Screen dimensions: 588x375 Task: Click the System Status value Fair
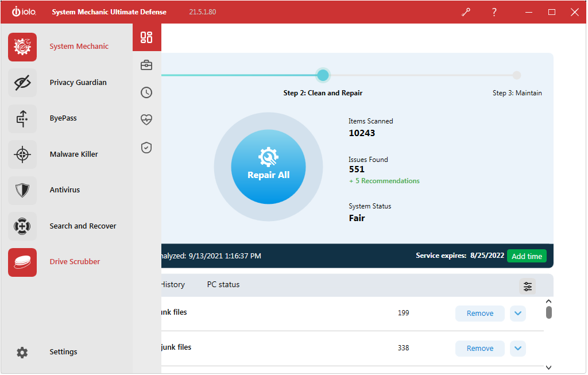pos(357,218)
